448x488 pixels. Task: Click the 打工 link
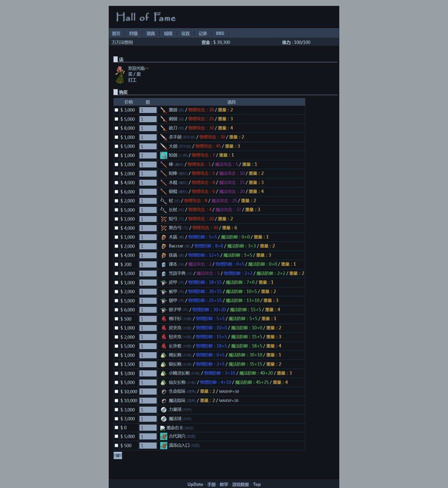[132, 80]
